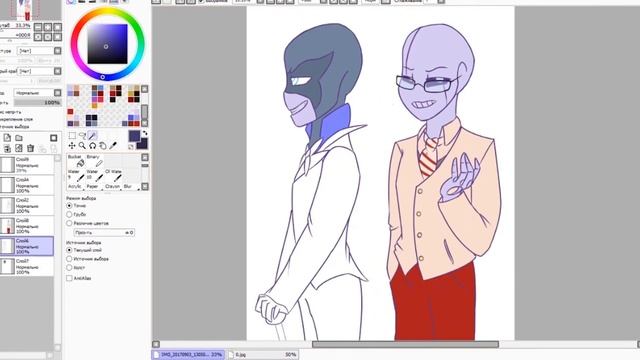The image size is (640, 360).
Task: Select the second selection mode radio
Action: [x=69, y=214]
